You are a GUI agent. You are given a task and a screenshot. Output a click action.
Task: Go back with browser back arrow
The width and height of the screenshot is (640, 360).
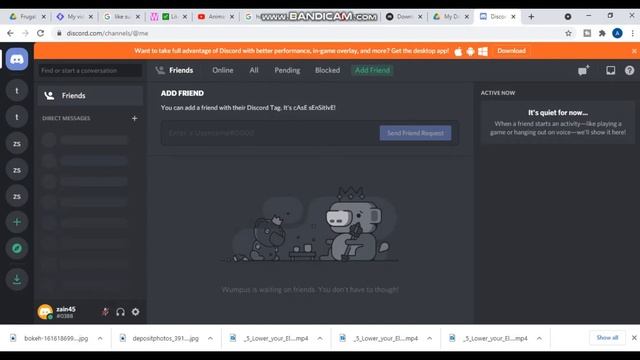[10, 33]
